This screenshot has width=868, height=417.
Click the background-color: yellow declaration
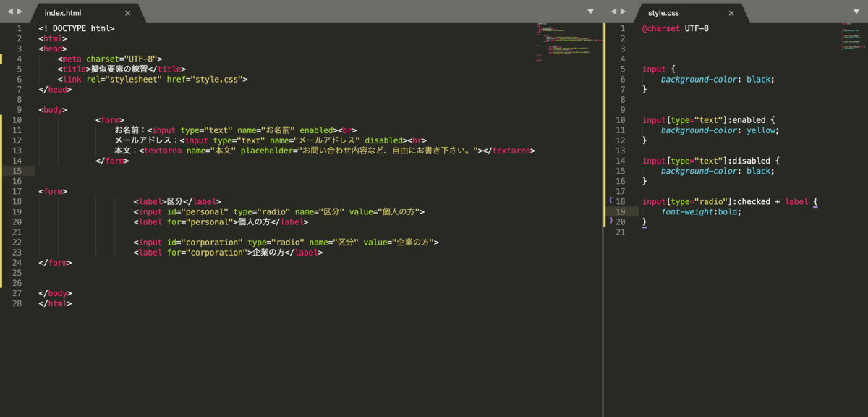720,130
